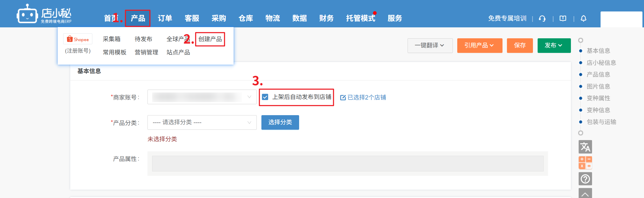
Task: Click the back-to-top arrow icon
Action: click(x=585, y=194)
